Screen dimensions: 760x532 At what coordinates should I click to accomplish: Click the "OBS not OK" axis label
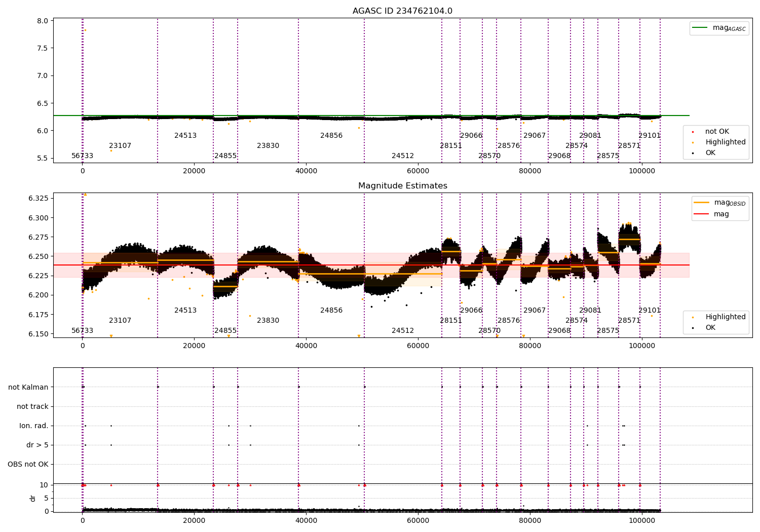tap(28, 465)
